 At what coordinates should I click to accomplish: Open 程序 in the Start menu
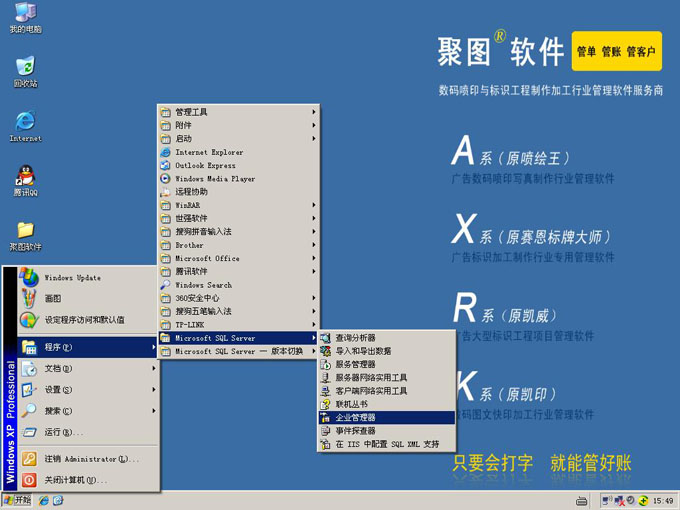88,347
